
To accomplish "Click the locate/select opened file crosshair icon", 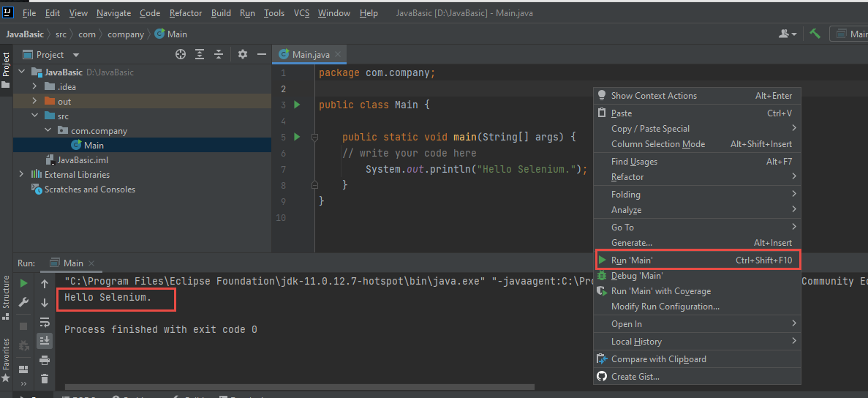I will (x=181, y=55).
